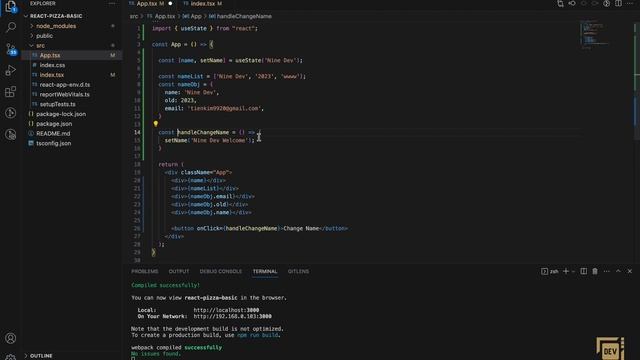Select the TERMINAL panel tab

(x=264, y=271)
